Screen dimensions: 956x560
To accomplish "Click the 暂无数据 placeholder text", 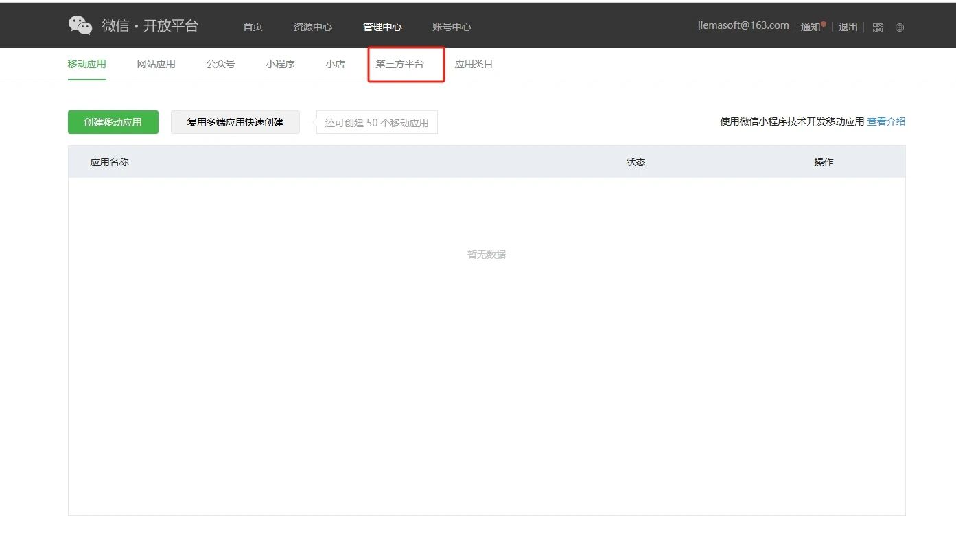I will tap(487, 254).
